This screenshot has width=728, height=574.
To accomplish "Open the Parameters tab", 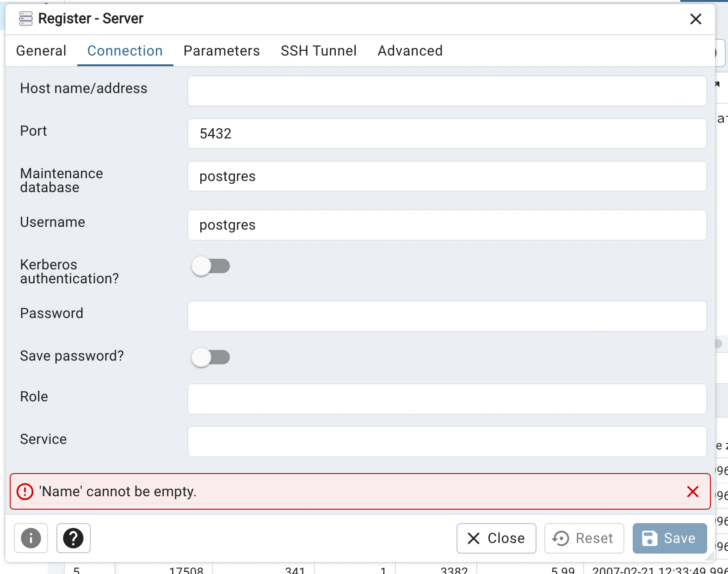I will coord(222,51).
